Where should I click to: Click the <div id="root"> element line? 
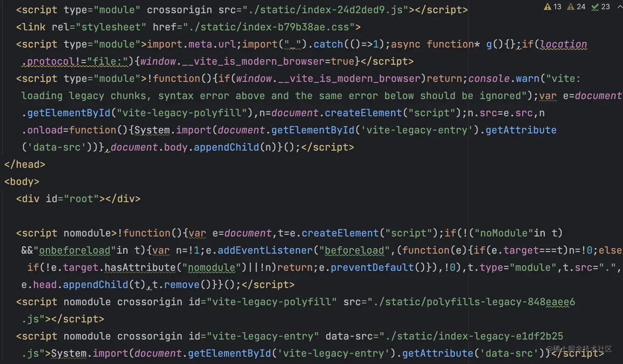point(78,199)
